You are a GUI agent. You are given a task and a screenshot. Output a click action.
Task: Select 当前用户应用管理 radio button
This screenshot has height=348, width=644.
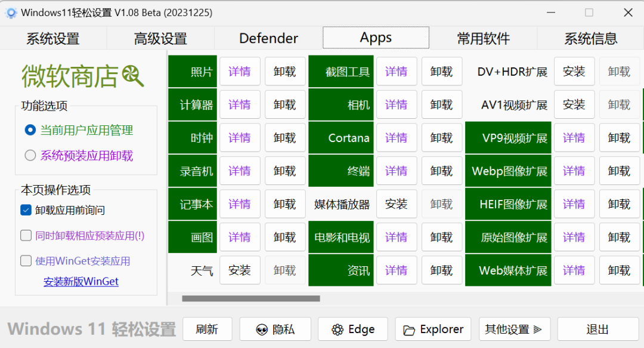click(x=30, y=130)
